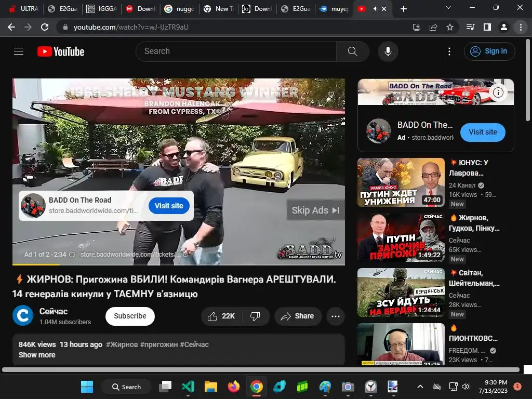Click the horizontal page scrollbar
Viewport: 532px width, 399px height.
coord(261,369)
